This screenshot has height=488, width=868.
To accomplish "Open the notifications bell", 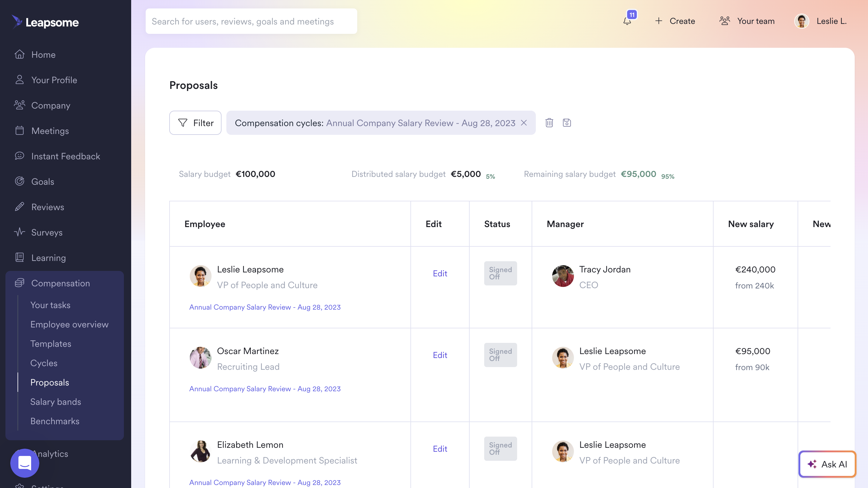I will [x=627, y=21].
